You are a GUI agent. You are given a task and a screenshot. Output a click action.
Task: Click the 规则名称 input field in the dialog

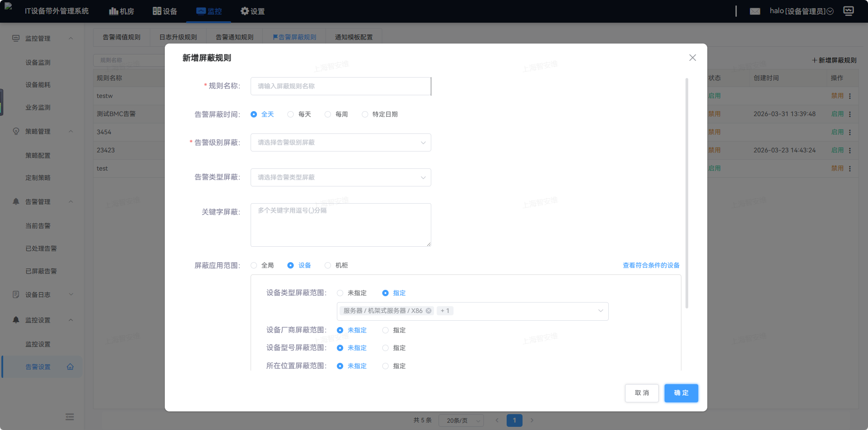click(340, 86)
